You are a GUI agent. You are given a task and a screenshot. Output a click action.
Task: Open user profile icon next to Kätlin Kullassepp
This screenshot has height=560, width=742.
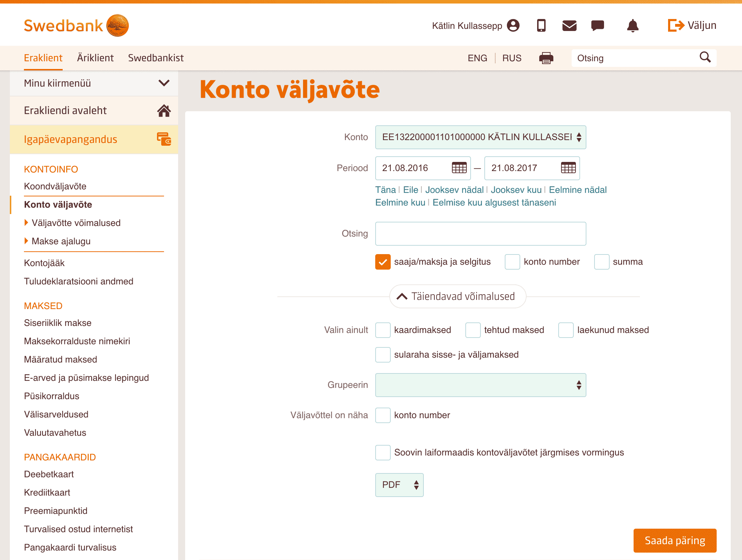[513, 25]
